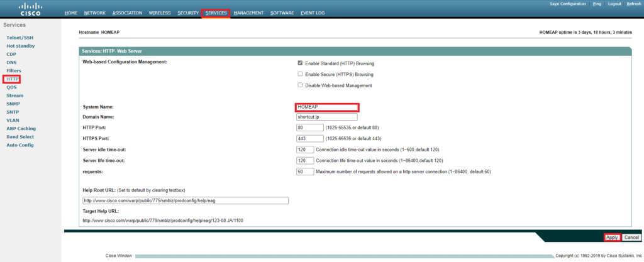
Task: Click the HTTP Port field
Action: click(309, 128)
